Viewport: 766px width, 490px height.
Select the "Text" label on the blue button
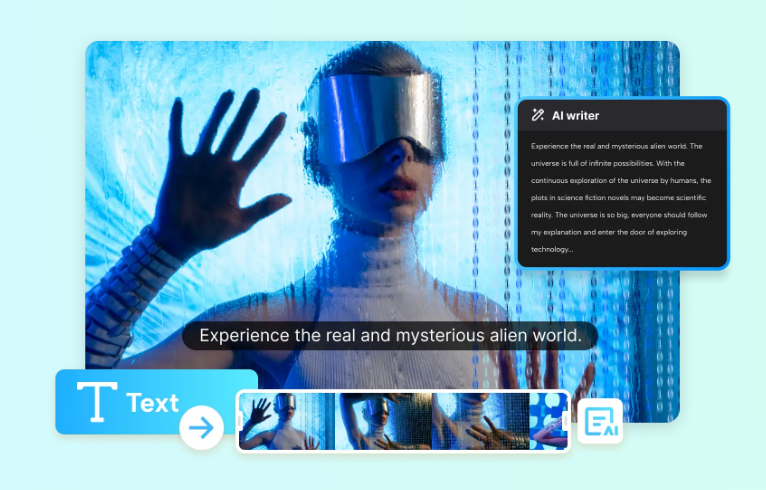tap(152, 403)
